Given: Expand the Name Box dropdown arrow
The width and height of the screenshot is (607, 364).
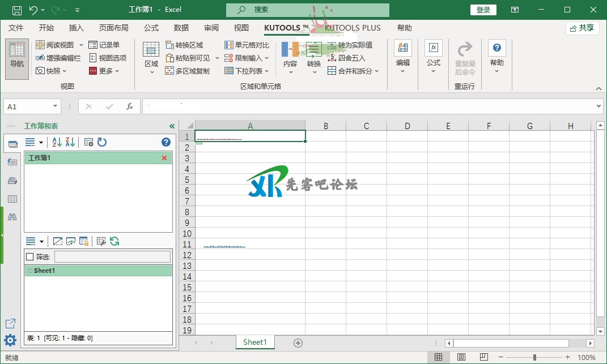Looking at the screenshot, I should (x=56, y=106).
